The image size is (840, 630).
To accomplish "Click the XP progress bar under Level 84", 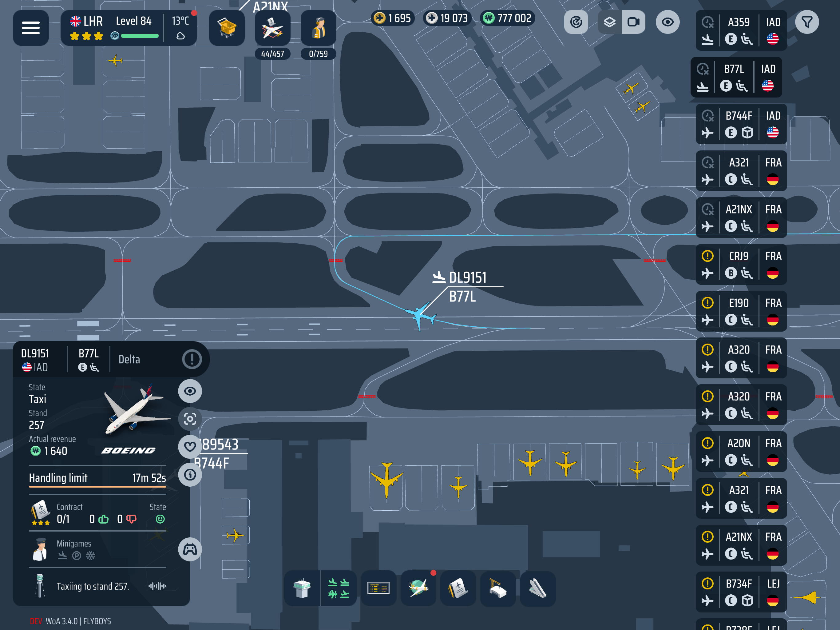I will pyautogui.click(x=139, y=36).
